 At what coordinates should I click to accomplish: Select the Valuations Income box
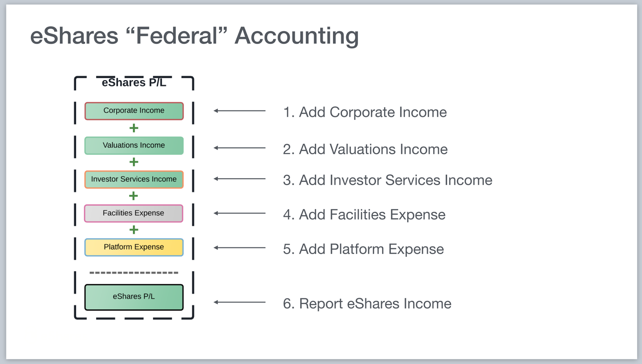134,146
